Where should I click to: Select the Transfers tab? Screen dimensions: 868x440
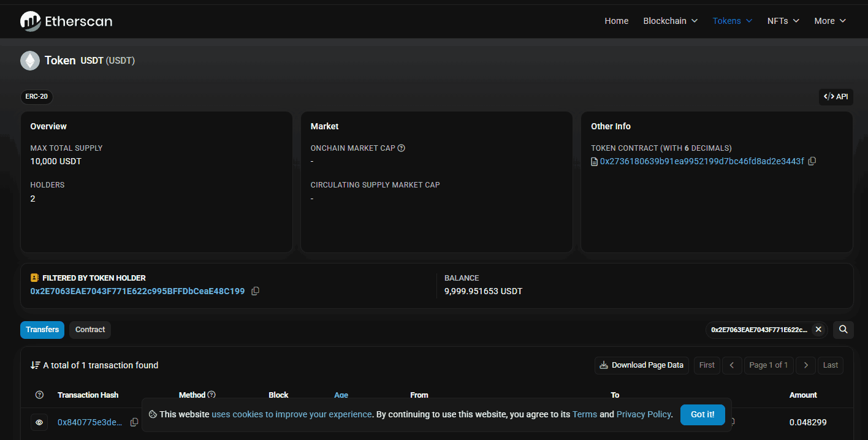(42, 330)
